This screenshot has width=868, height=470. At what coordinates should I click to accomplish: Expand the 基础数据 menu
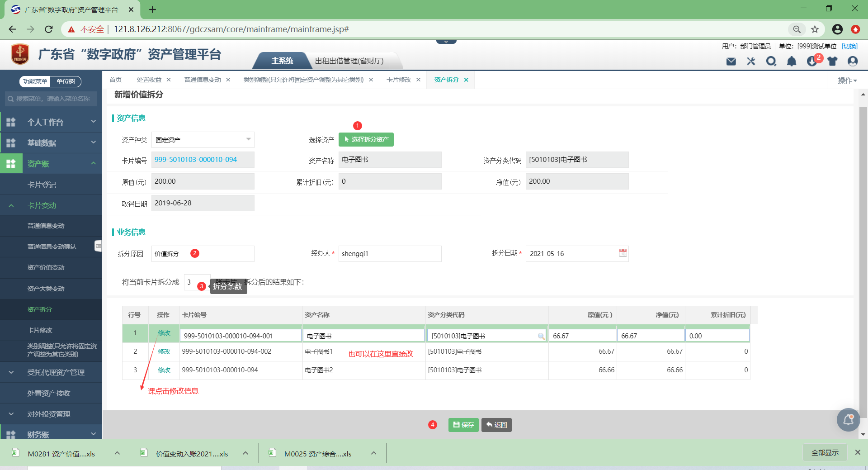pos(94,142)
